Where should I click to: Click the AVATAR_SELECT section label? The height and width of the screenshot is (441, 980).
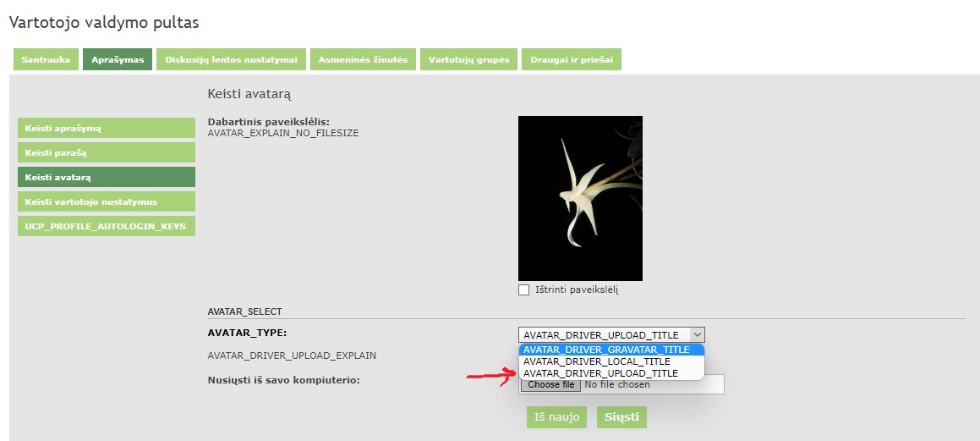pos(245,311)
